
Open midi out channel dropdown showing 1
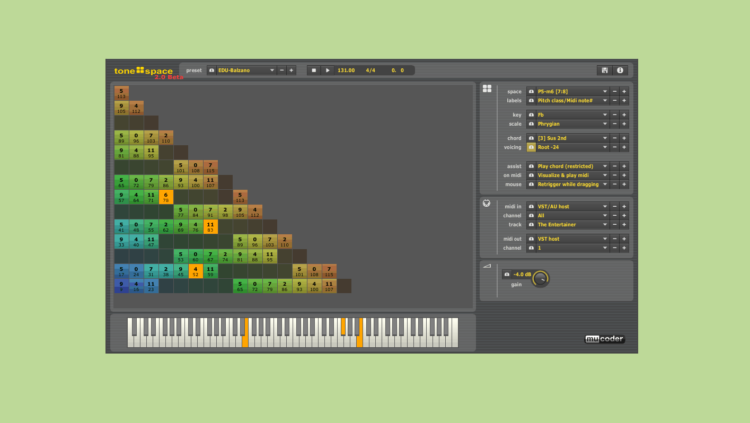click(572, 248)
